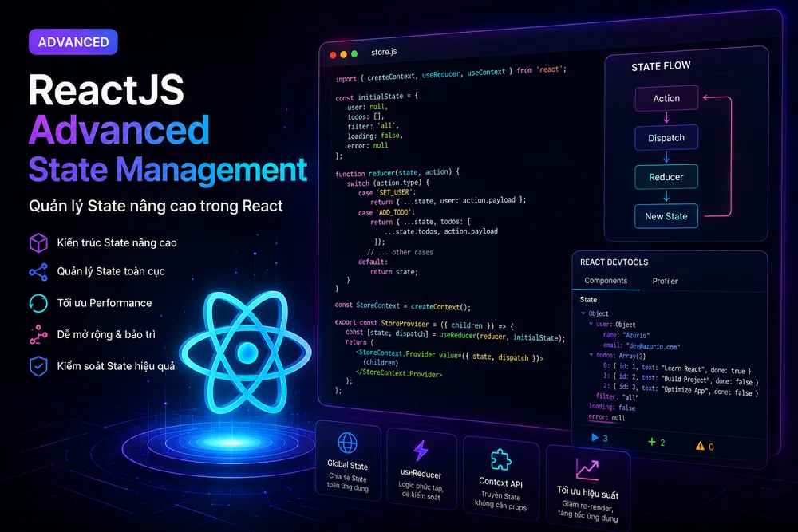This screenshot has width=798, height=532.
Task: Click the share-nodes icon beside Quản lý State
Action: pos(38,272)
